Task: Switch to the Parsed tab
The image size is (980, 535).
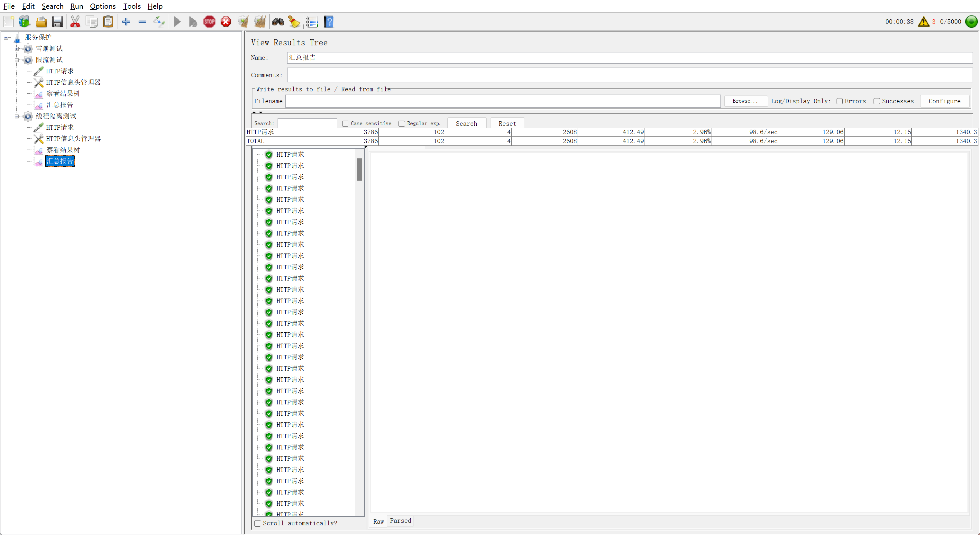Action: tap(400, 521)
